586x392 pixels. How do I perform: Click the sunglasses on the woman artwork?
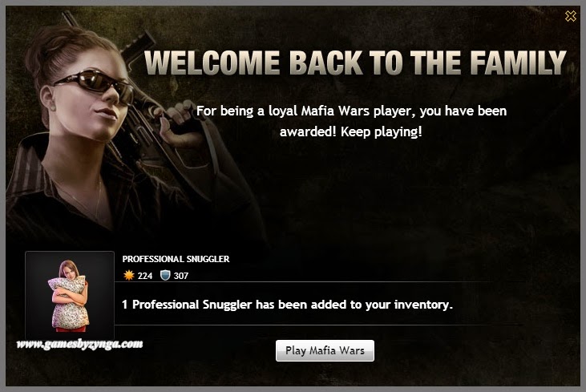click(x=95, y=85)
